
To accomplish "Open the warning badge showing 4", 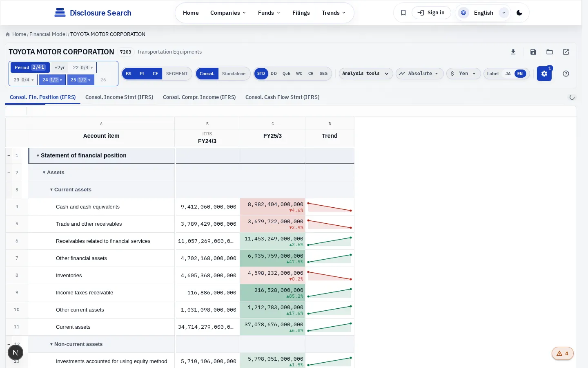I will coord(563,353).
